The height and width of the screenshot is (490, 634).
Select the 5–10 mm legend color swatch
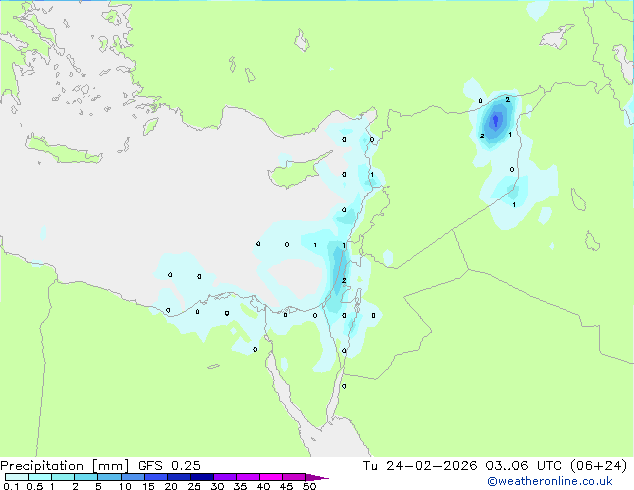coord(110,477)
